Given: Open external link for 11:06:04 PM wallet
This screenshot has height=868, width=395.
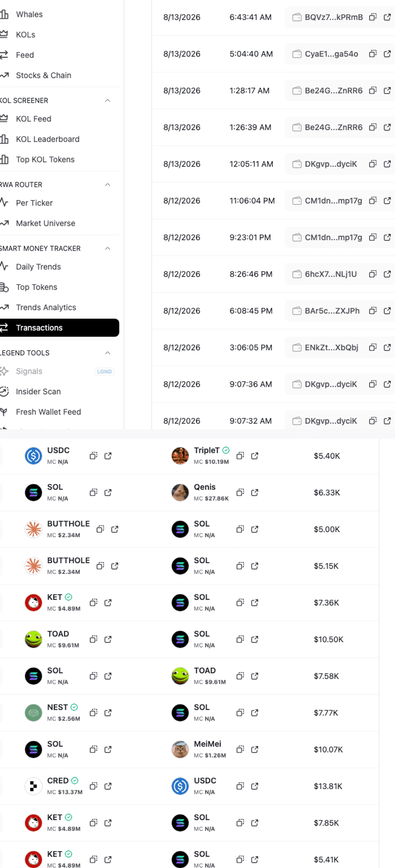Looking at the screenshot, I should click(x=387, y=201).
